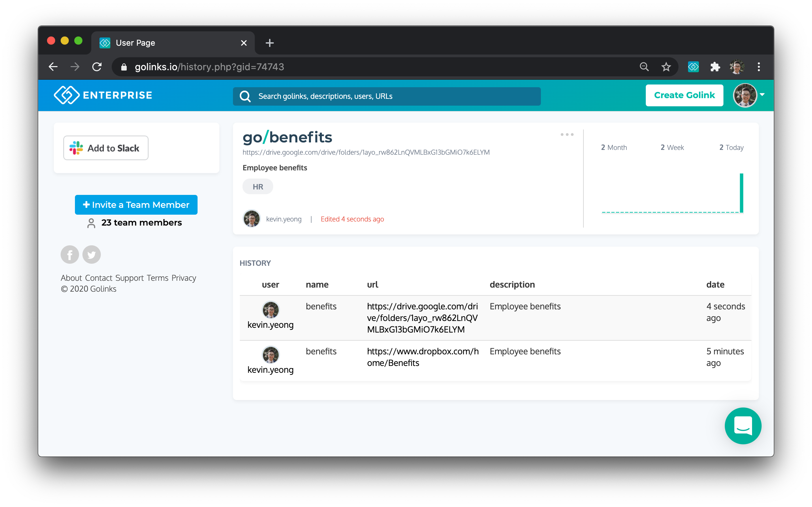Click the Facebook social icon
The height and width of the screenshot is (507, 812).
(69, 255)
